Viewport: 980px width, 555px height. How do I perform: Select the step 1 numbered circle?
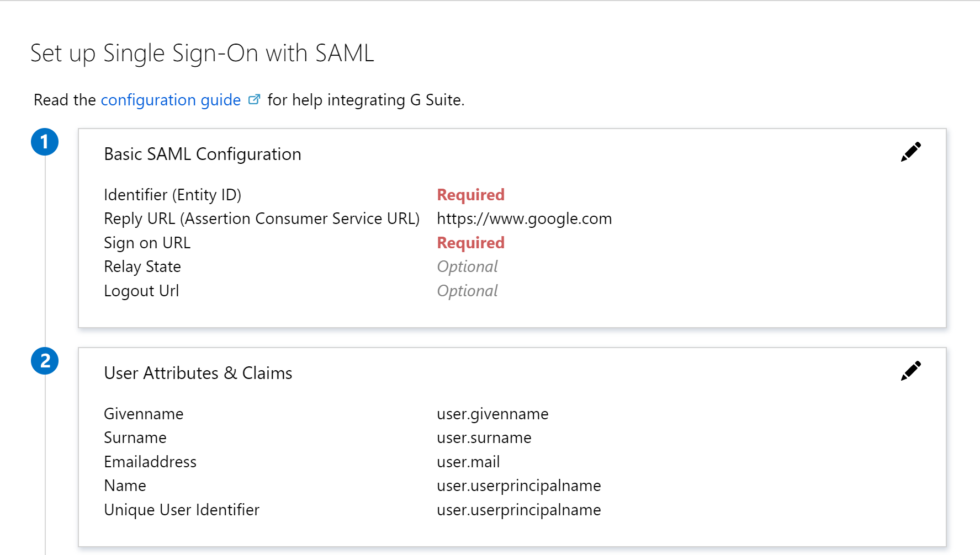[45, 141]
